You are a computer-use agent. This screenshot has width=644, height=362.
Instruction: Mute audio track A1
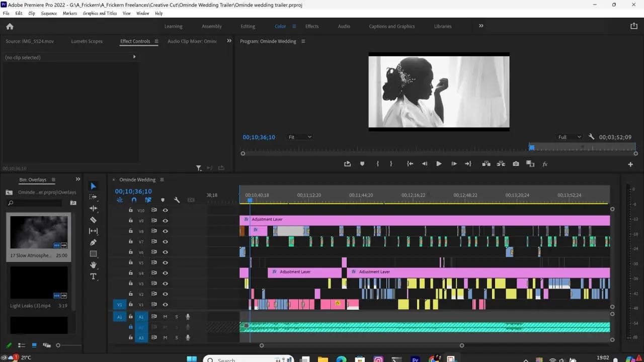[x=165, y=317]
